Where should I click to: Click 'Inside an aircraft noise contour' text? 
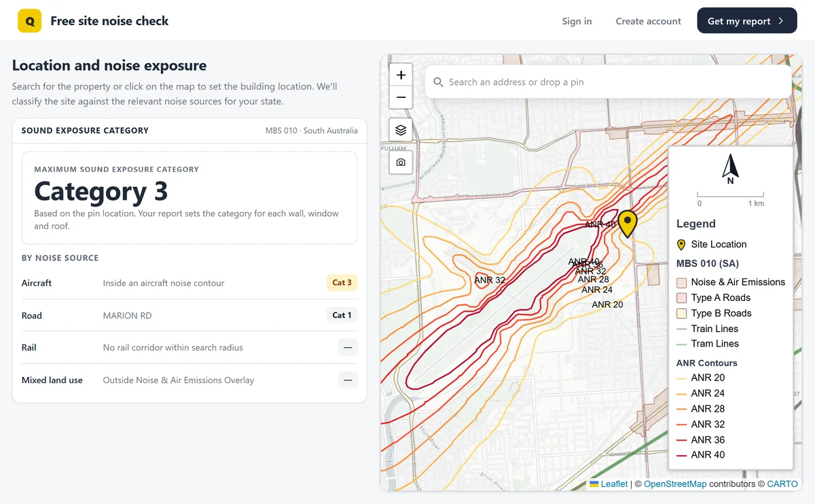(164, 283)
